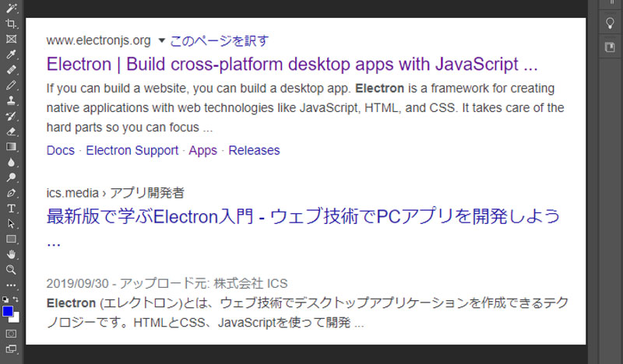
Task: Click the 'www.electronjs.org' URL text
Action: [99, 40]
